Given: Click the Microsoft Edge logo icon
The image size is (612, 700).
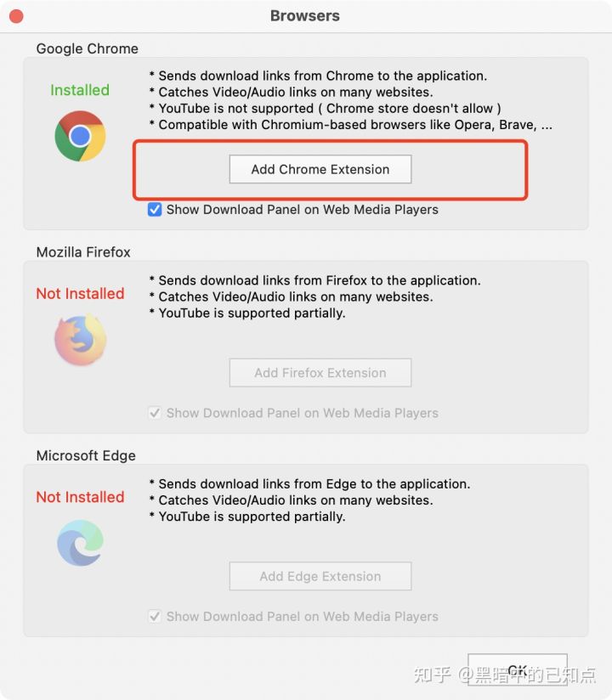Looking at the screenshot, I should 81,543.
